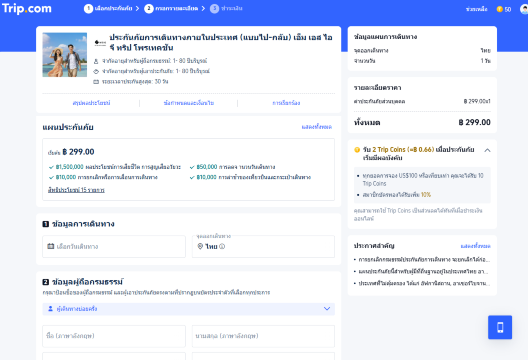Image resolution: width=528 pixels, height=360 pixels.
Task: Click the 10% member bonus bullet text
Action: point(397,195)
